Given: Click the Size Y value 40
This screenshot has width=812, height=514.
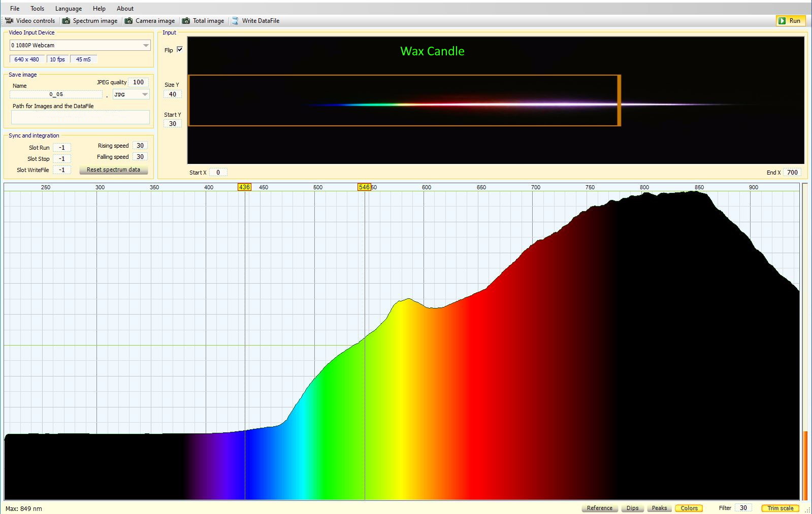Looking at the screenshot, I should pos(173,94).
